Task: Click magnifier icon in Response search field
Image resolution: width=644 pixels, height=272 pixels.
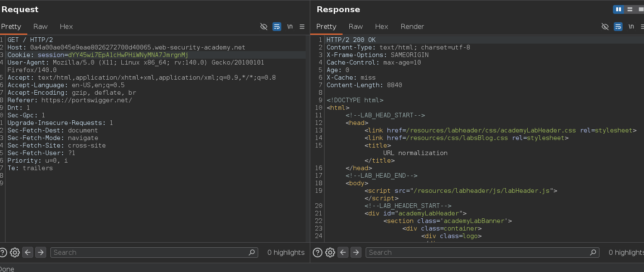Action: point(593,252)
